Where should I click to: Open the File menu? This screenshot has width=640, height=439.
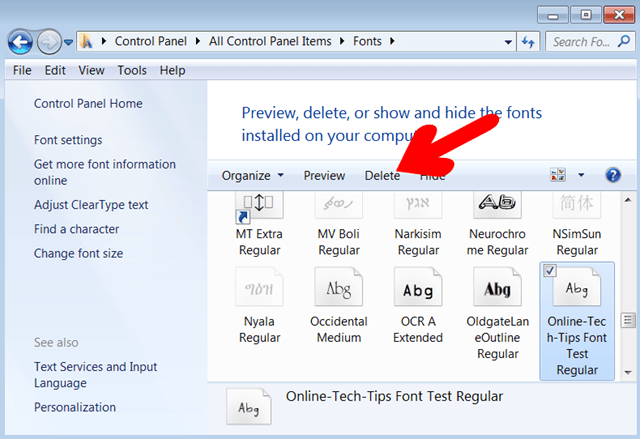22,70
